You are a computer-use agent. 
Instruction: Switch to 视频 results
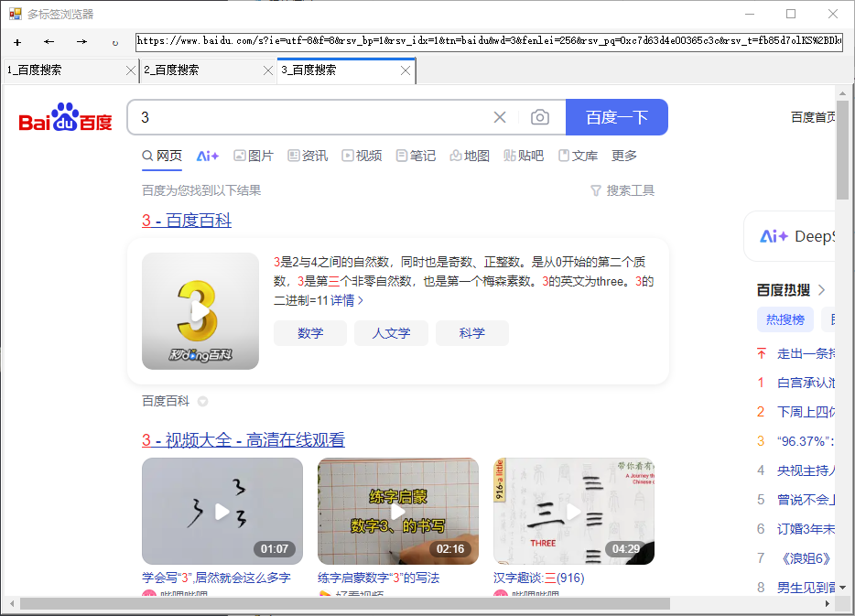pos(362,156)
